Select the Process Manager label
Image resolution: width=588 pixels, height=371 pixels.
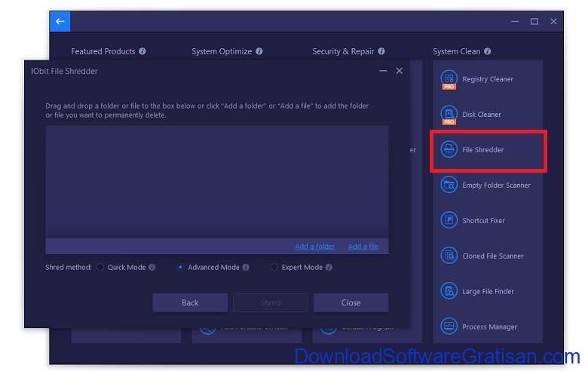point(489,327)
